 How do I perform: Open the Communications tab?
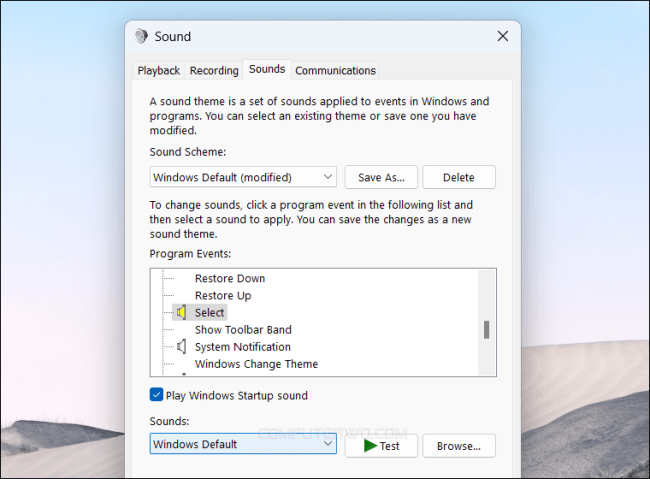335,71
